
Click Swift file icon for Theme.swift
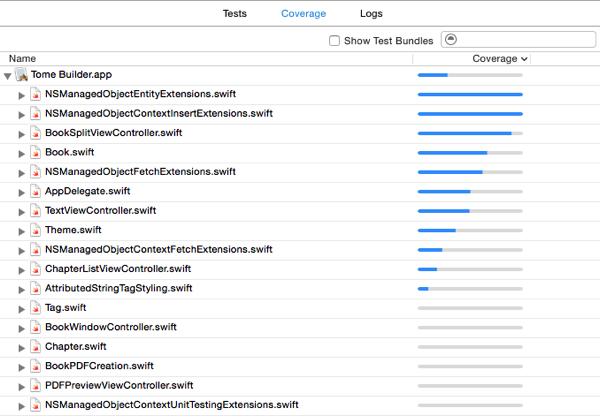tap(36, 230)
